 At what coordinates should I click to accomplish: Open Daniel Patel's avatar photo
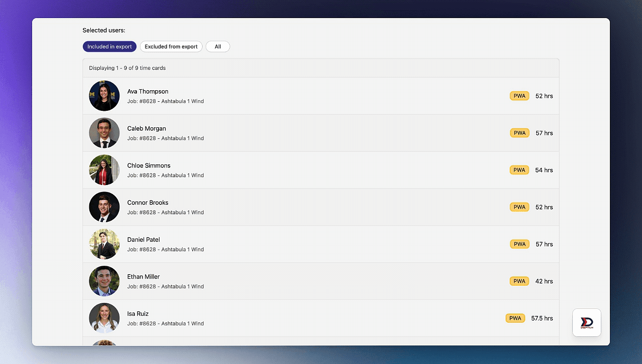point(104,244)
